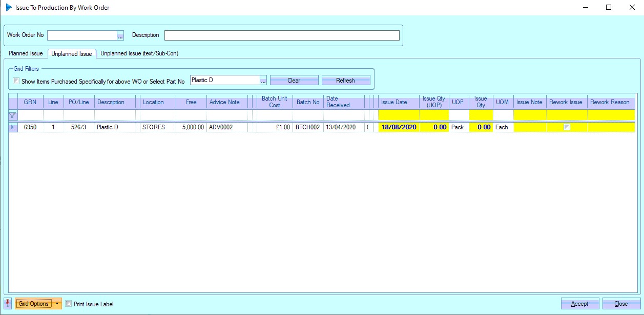Enable Show Items Purchased Specifically checkbox

tap(16, 81)
